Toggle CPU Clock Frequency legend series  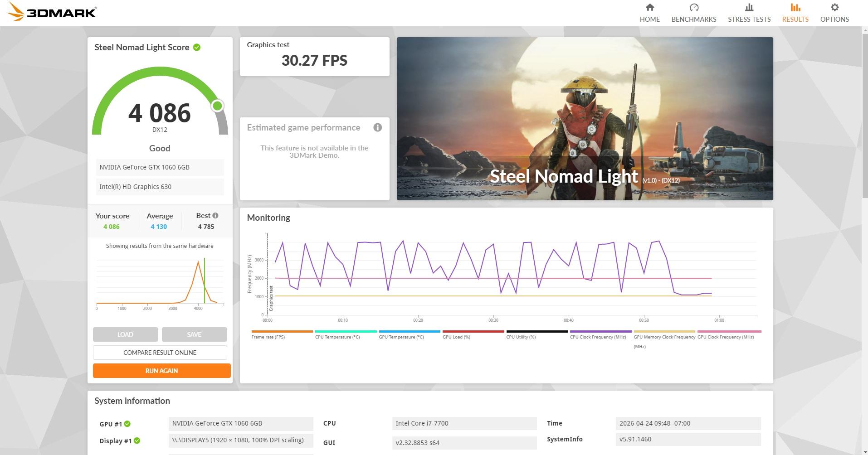coord(600,334)
